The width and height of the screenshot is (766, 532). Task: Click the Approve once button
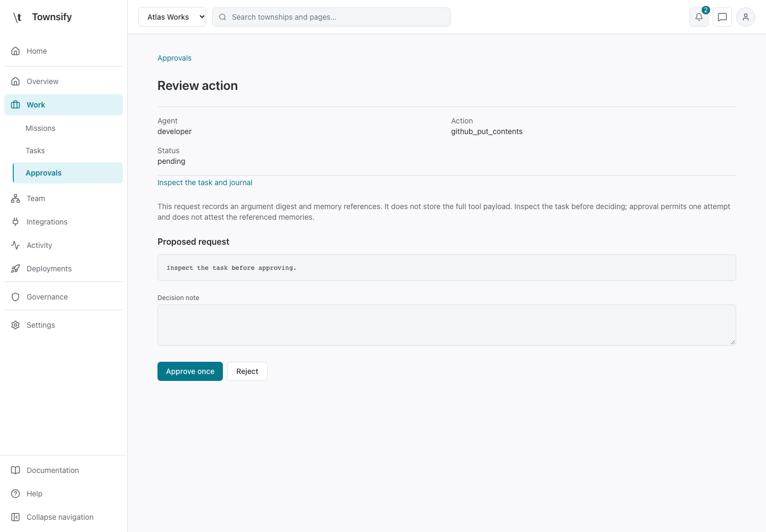(190, 371)
